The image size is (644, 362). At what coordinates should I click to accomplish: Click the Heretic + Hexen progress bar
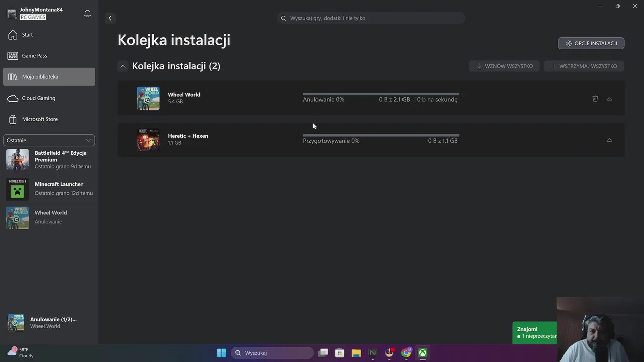point(381,135)
